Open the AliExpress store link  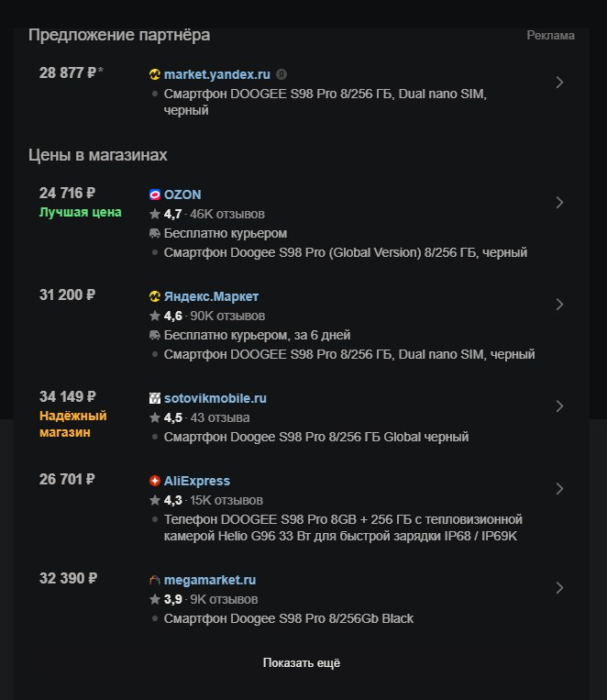tap(197, 481)
